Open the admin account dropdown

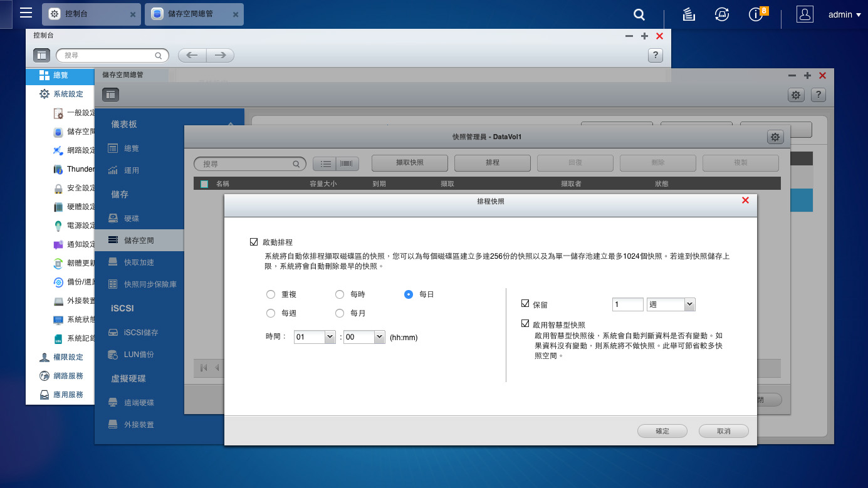pos(844,15)
